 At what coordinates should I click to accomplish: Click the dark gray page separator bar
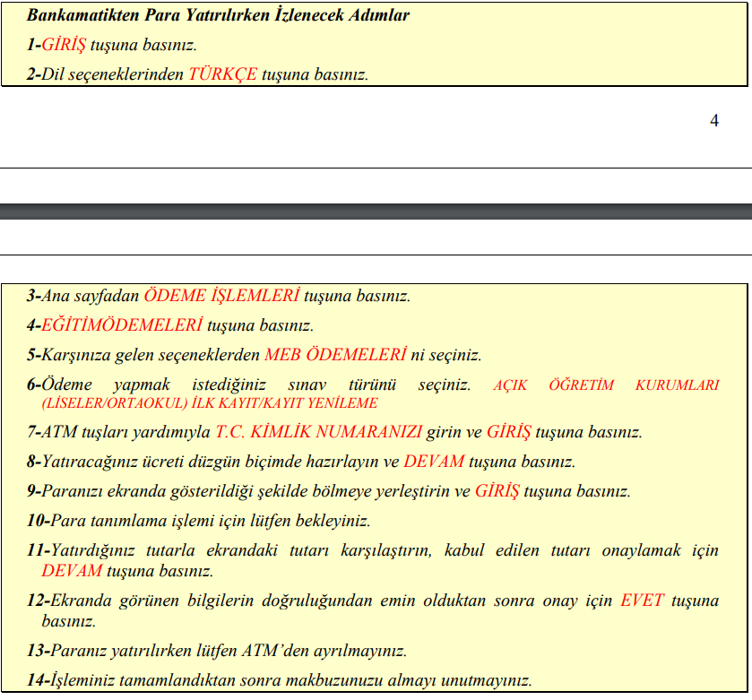click(x=376, y=212)
